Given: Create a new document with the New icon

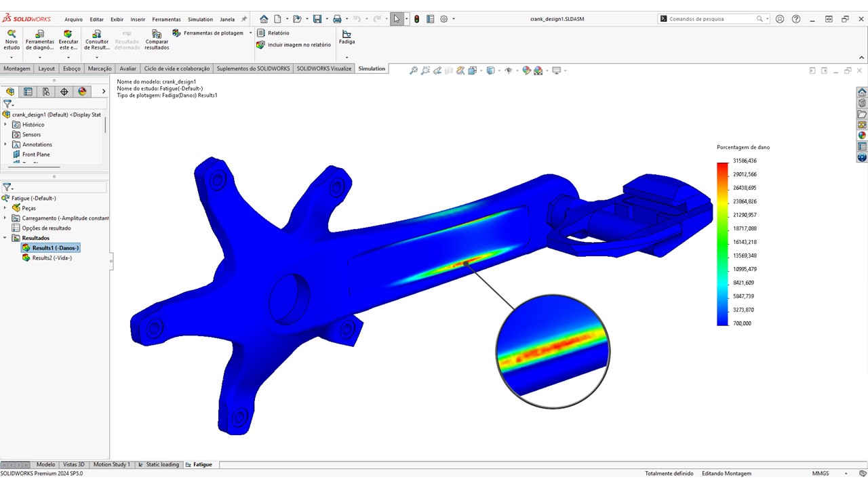Looking at the screenshot, I should pos(277,19).
